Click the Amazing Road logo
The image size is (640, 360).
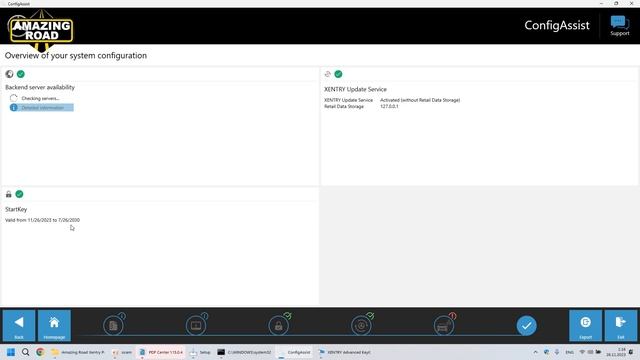[x=40, y=30]
